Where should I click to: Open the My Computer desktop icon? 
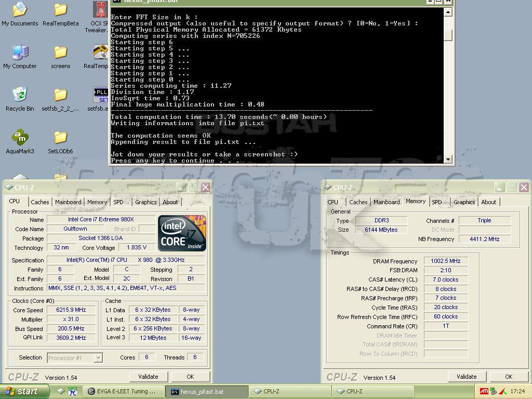pos(20,56)
